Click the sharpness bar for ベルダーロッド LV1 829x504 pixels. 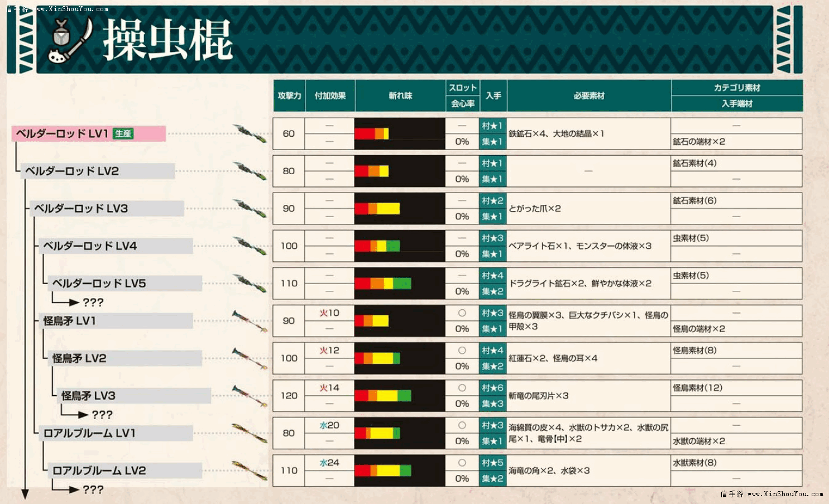(x=372, y=134)
